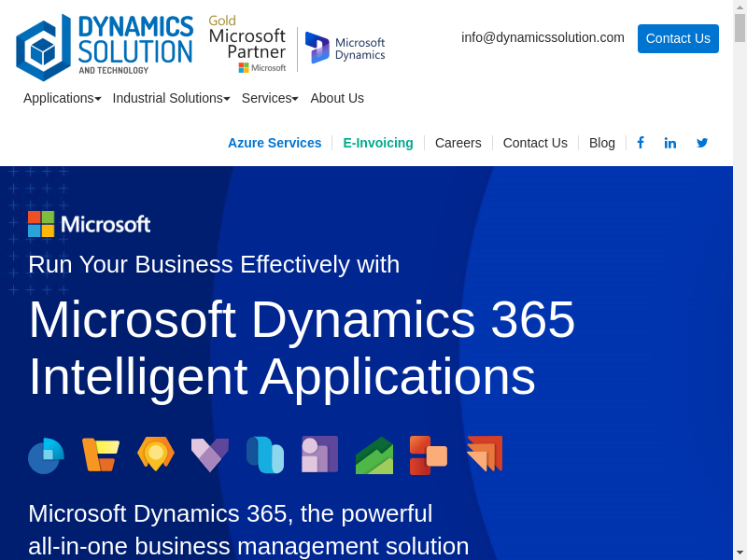The height and width of the screenshot is (560, 747).
Task: Open the Industrial Solutions dropdown
Action: coord(172,98)
